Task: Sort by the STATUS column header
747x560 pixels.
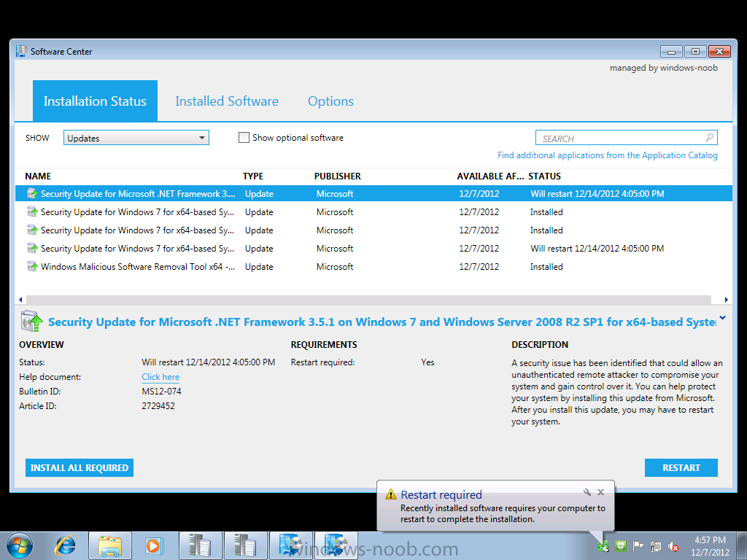Action: [544, 176]
